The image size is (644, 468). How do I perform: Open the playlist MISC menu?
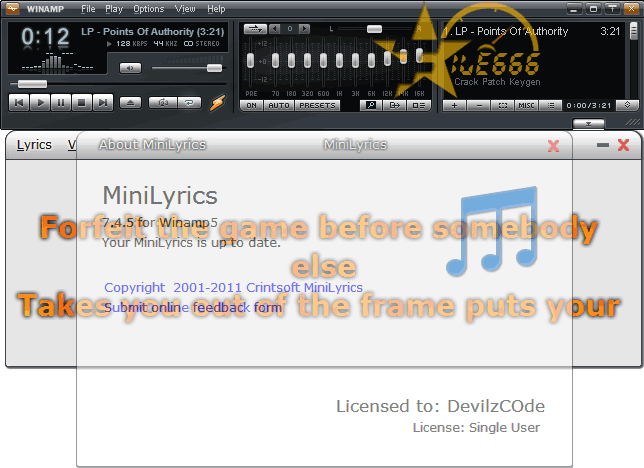click(527, 106)
